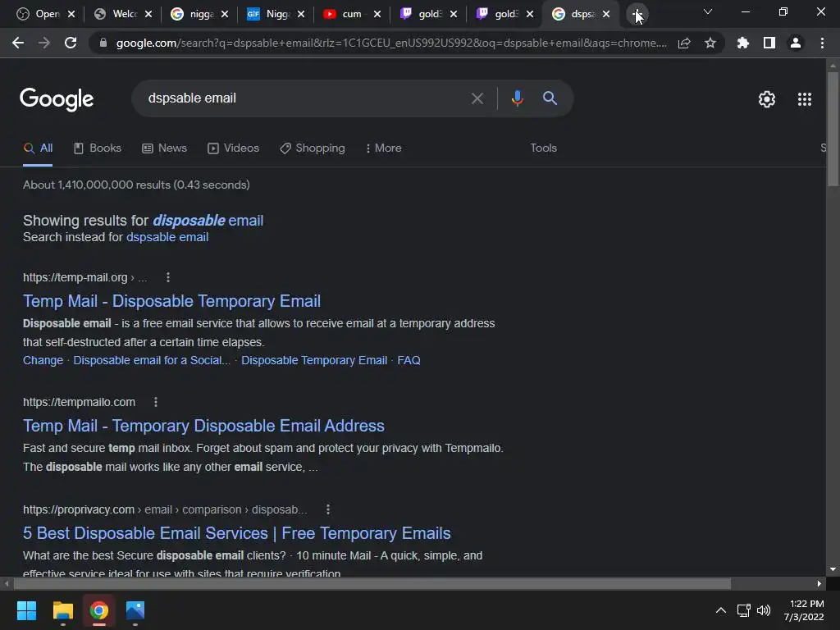The image size is (840, 630).
Task: Open Temp Mail - Disposable Temporary Email
Action: point(171,301)
